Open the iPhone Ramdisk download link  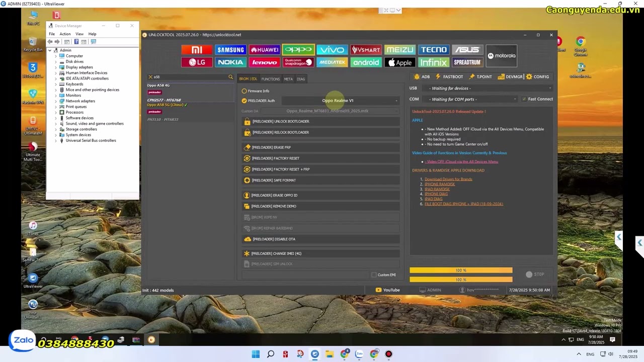tap(440, 184)
